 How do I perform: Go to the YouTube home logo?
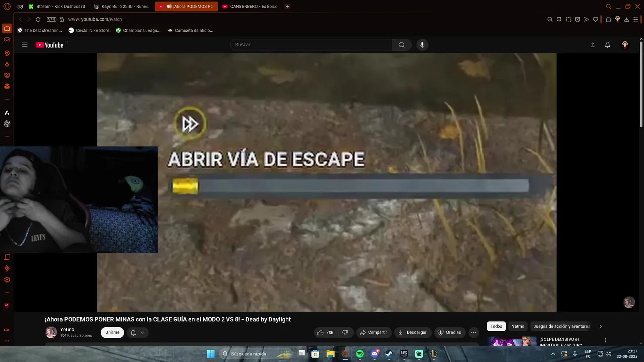tap(50, 45)
